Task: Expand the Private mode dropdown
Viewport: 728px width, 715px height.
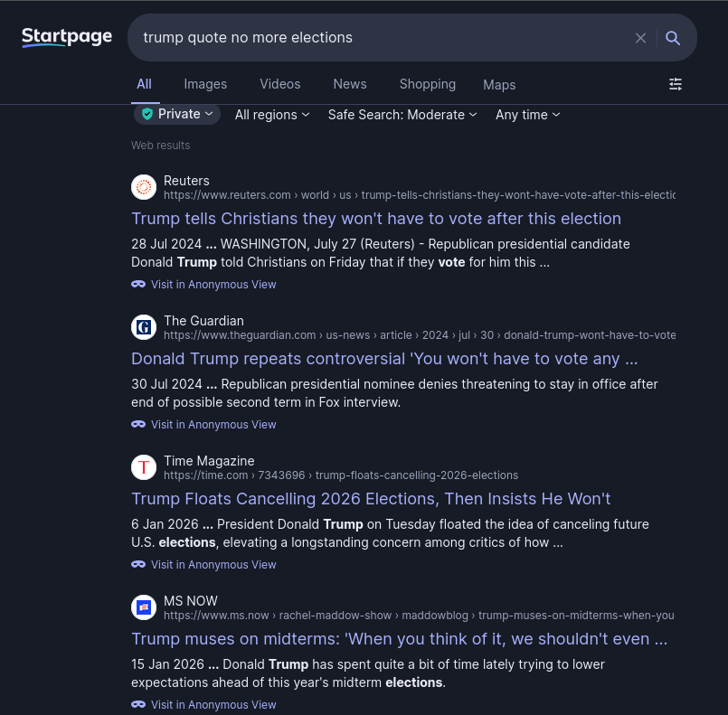Action: 178,114
